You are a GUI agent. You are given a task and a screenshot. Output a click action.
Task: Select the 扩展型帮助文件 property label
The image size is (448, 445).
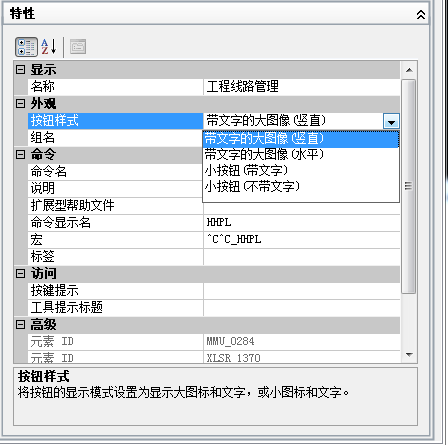115,206
